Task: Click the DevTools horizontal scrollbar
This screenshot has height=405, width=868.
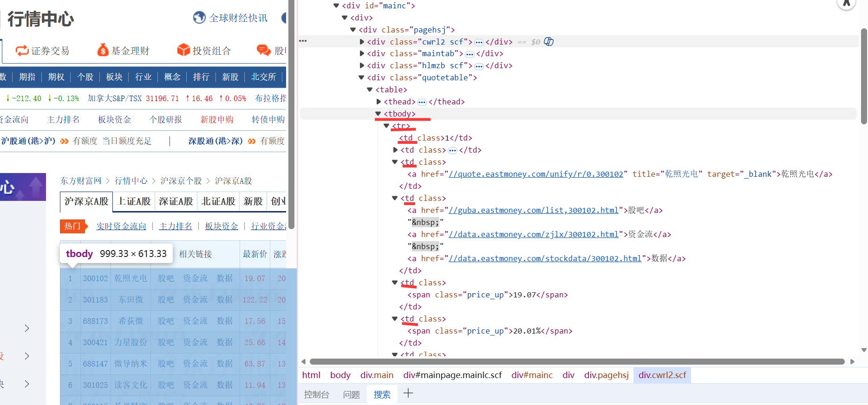Action: (x=577, y=361)
